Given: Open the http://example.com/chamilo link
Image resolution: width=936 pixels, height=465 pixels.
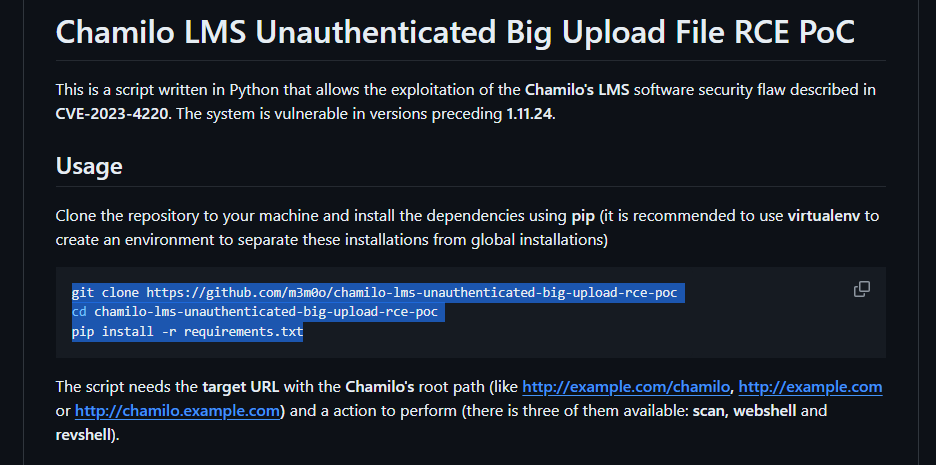Looking at the screenshot, I should click(626, 387).
